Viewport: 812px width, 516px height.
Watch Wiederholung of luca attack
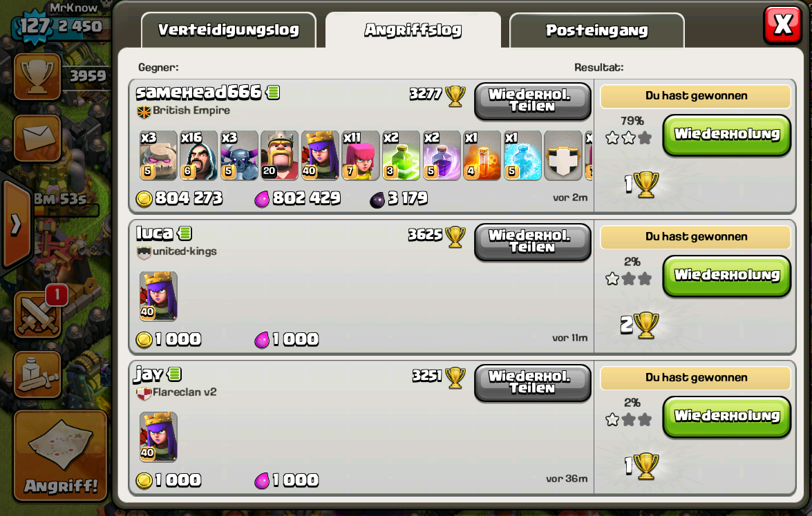coord(726,276)
